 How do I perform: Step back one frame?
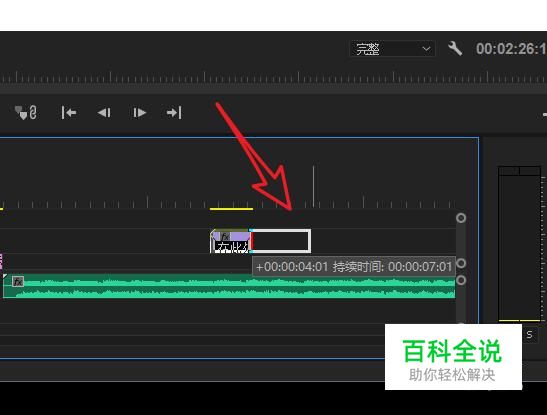coord(104,113)
